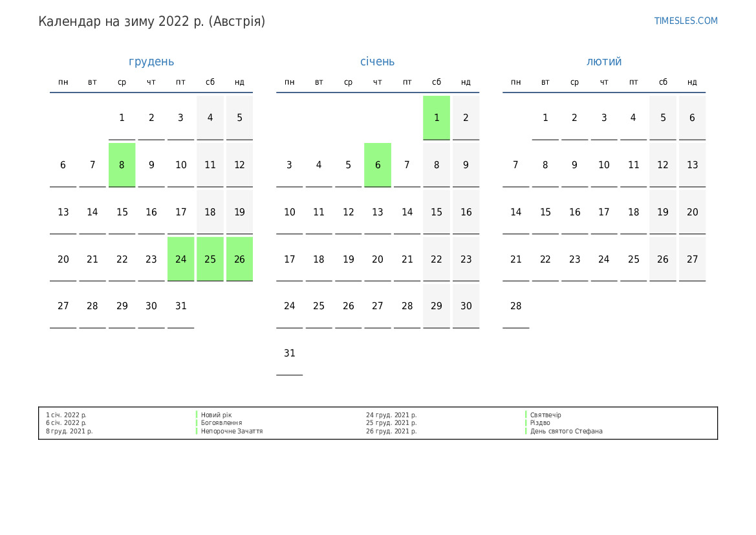
Task: Click the грудень month heading
Action: tap(151, 61)
